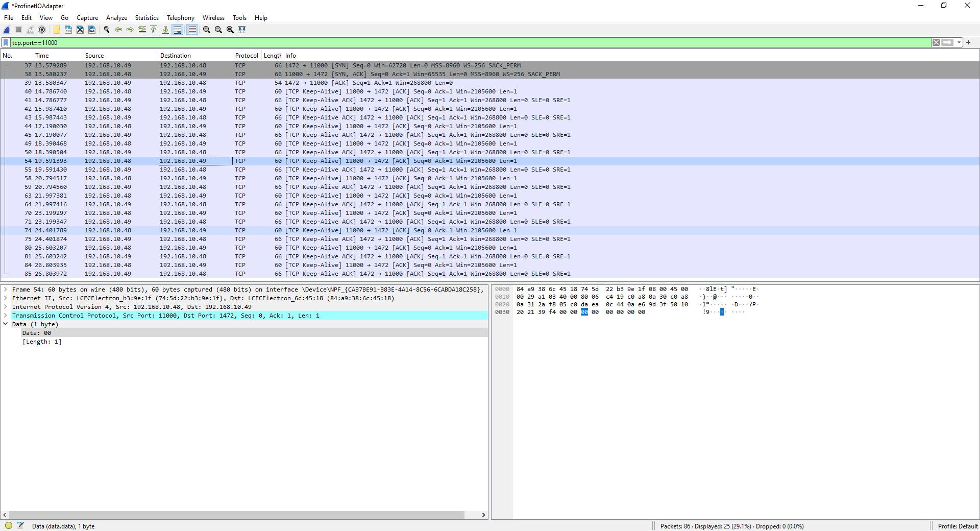Open the View menu
980x531 pixels.
[46, 18]
